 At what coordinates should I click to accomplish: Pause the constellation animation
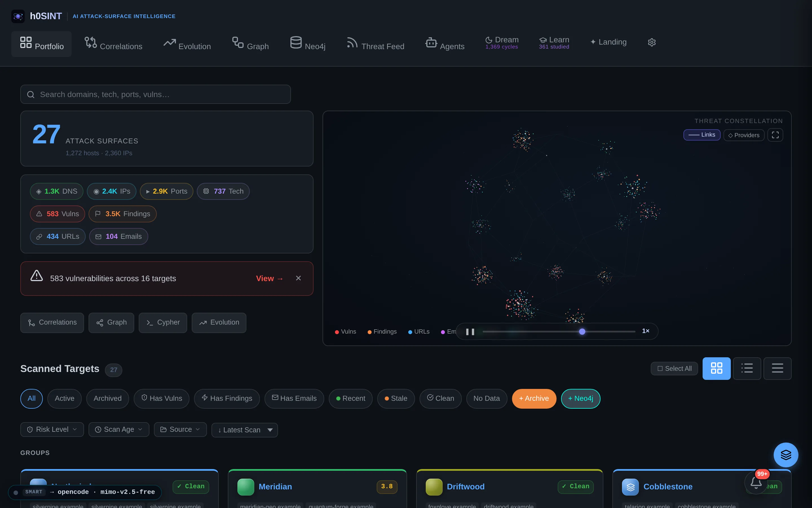[470, 332]
